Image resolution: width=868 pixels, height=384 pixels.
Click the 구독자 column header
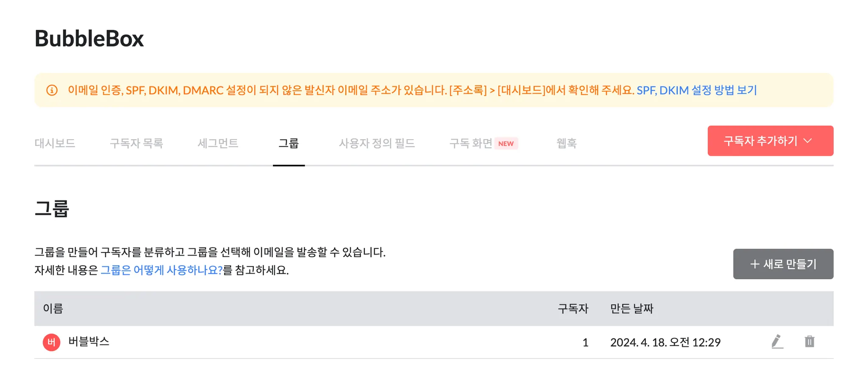pyautogui.click(x=573, y=308)
